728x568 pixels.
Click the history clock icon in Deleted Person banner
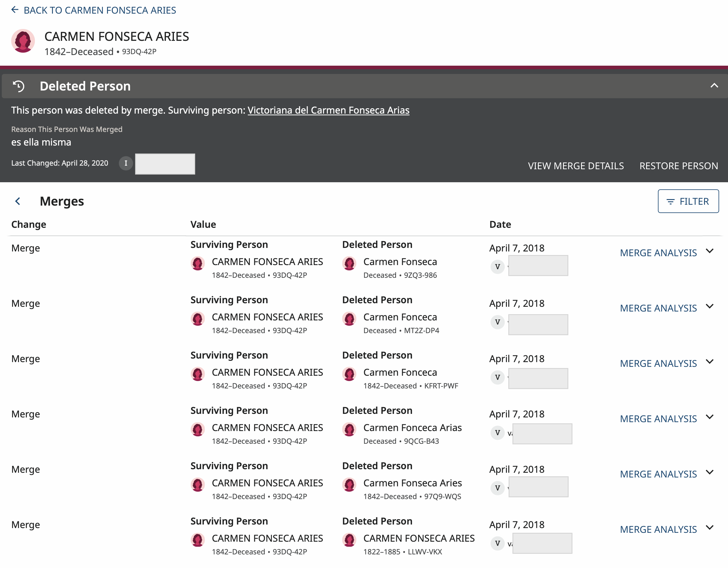point(19,86)
